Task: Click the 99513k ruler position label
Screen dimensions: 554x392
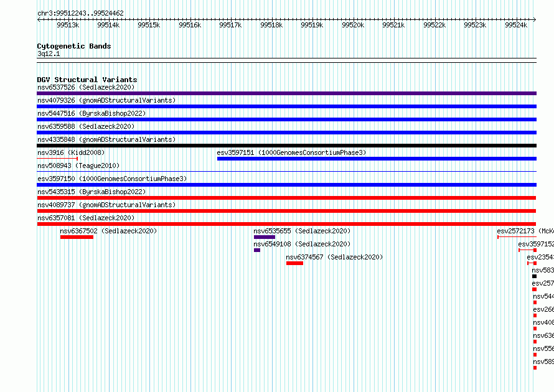Action: pyautogui.click(x=68, y=25)
